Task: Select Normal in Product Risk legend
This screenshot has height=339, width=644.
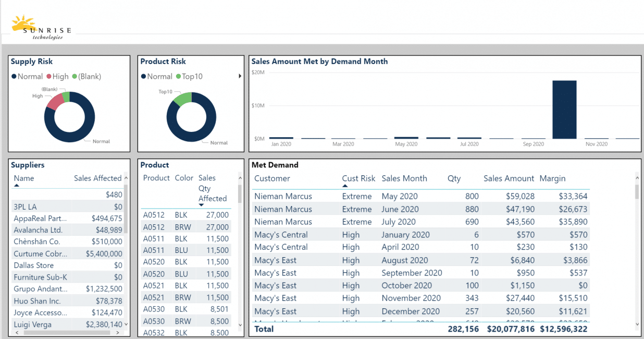Action: [157, 76]
